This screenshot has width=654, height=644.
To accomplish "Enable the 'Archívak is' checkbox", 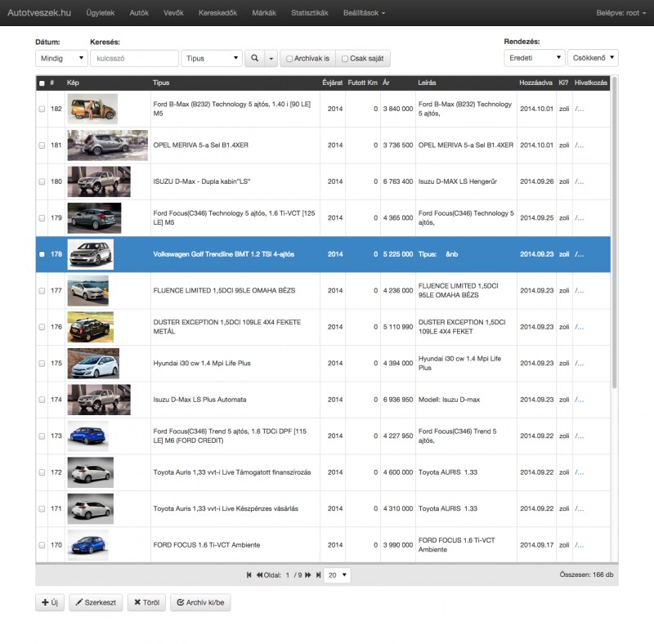I will (289, 59).
